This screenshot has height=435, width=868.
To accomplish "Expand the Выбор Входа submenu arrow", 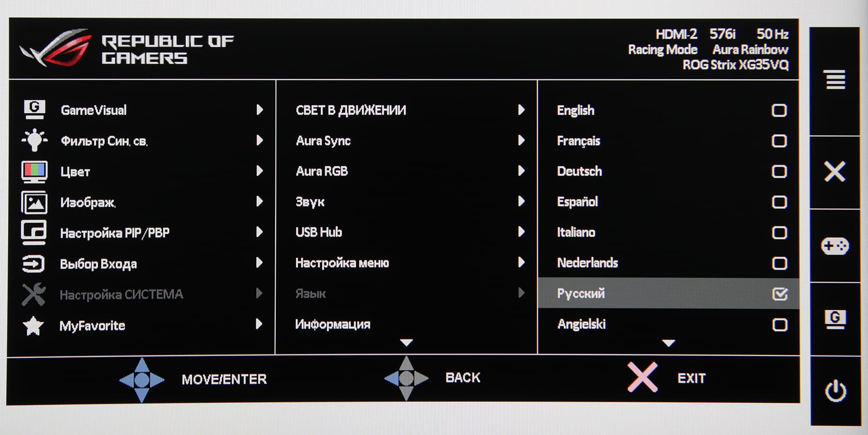I will pyautogui.click(x=259, y=263).
